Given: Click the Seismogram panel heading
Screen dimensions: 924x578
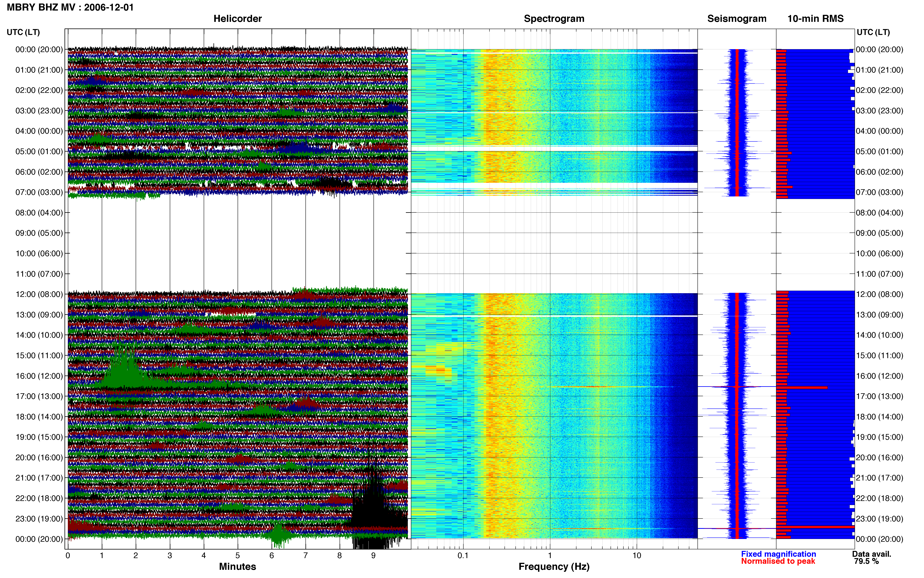Looking at the screenshot, I should coord(736,19).
